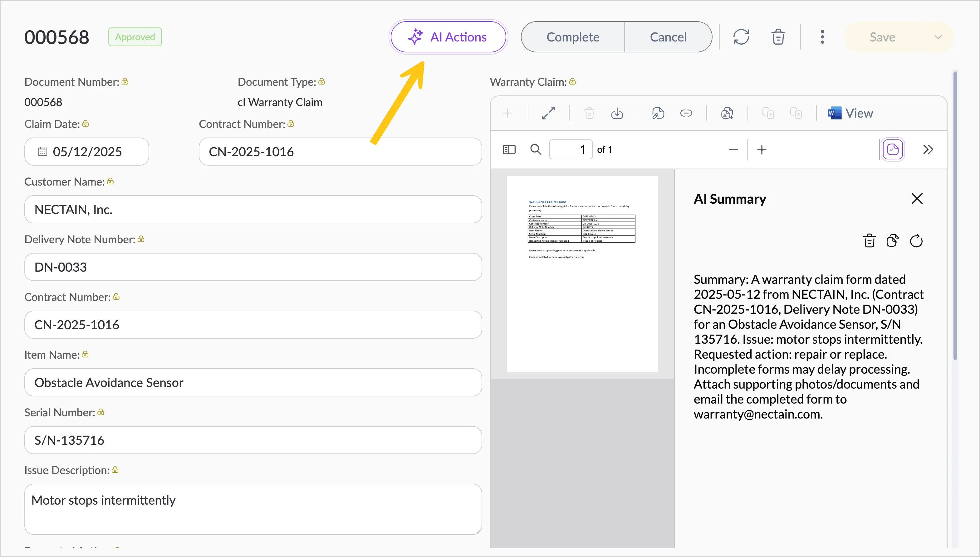980x557 pixels.
Task: Click the Item Name field
Action: (x=253, y=383)
